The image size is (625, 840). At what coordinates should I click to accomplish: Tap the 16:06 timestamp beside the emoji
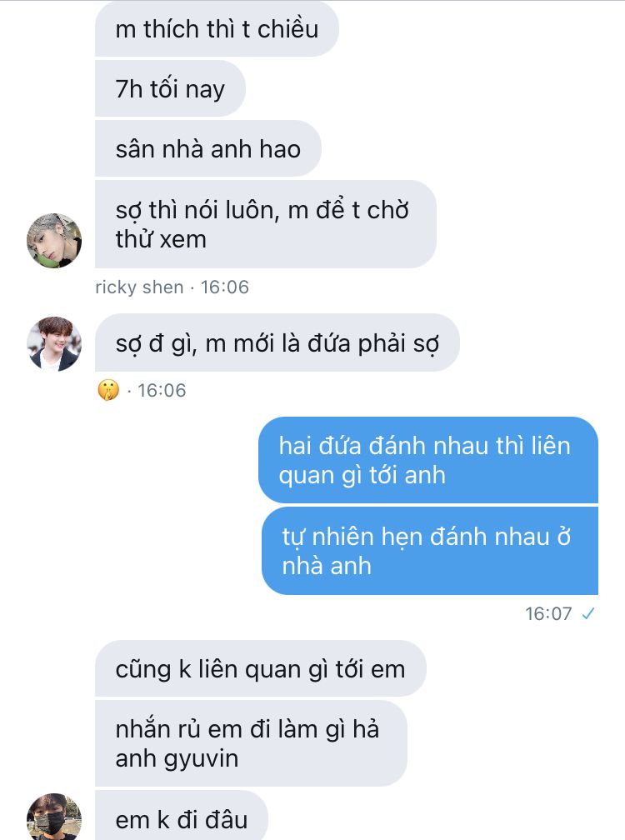click(x=162, y=391)
